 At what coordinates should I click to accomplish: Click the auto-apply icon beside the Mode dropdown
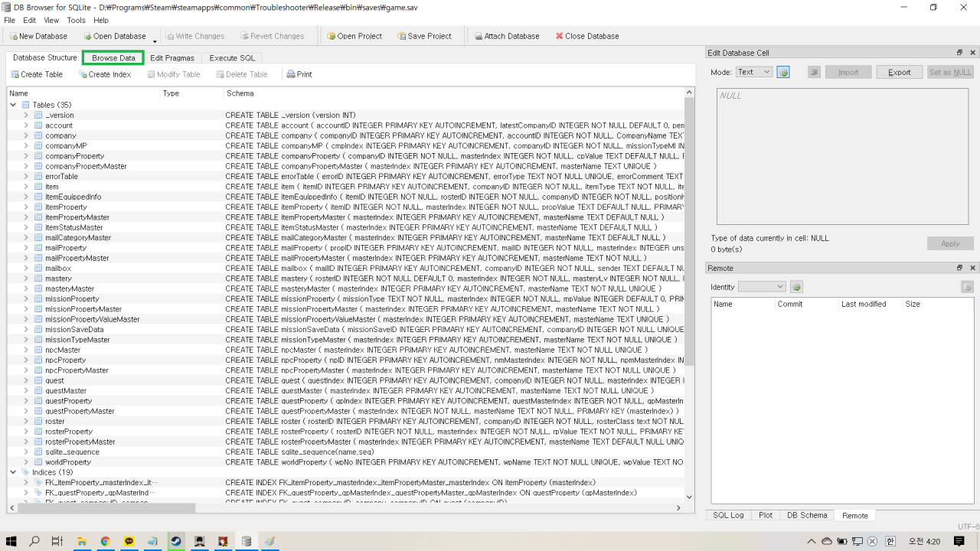pyautogui.click(x=783, y=72)
